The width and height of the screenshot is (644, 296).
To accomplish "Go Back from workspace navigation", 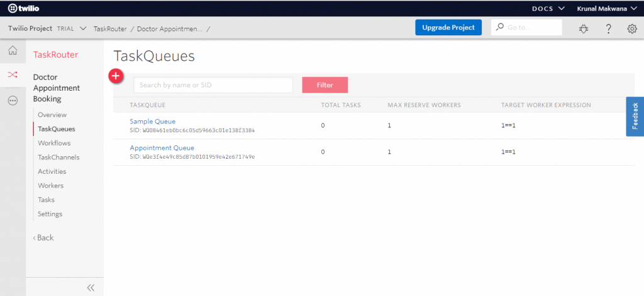I will (43, 237).
